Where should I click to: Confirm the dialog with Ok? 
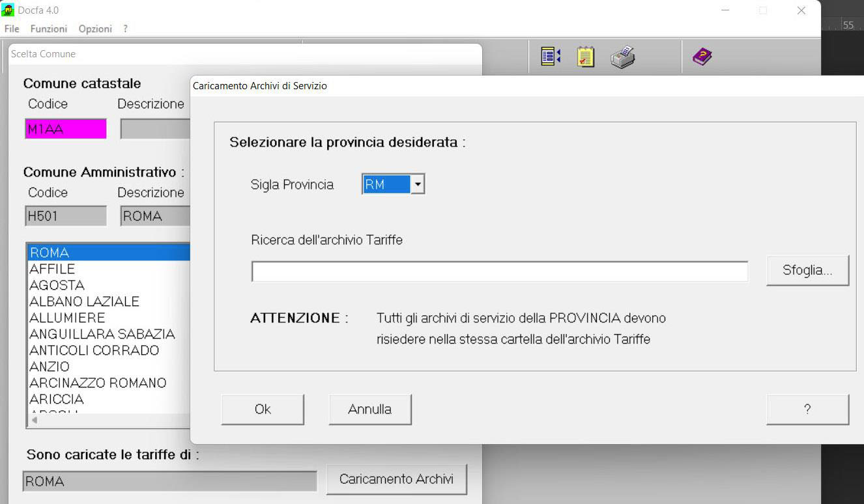pos(263,410)
